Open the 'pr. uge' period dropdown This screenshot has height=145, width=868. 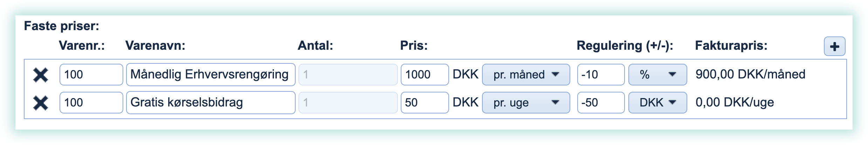(526, 103)
